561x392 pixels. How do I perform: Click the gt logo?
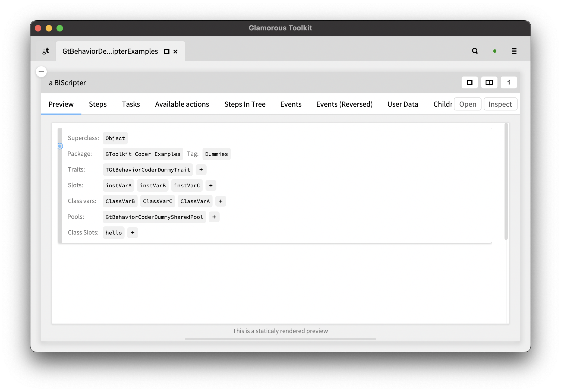(45, 51)
